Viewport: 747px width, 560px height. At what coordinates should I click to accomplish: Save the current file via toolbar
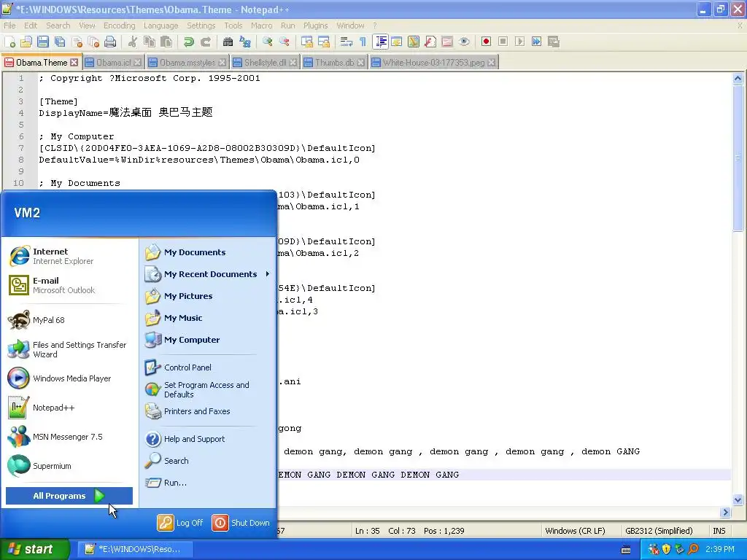[x=43, y=42]
